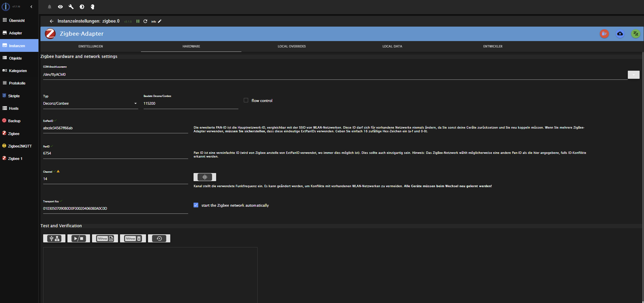Uncheck start the Zigbee network automatically
Screen dimensions: 644x303
[x=196, y=205]
